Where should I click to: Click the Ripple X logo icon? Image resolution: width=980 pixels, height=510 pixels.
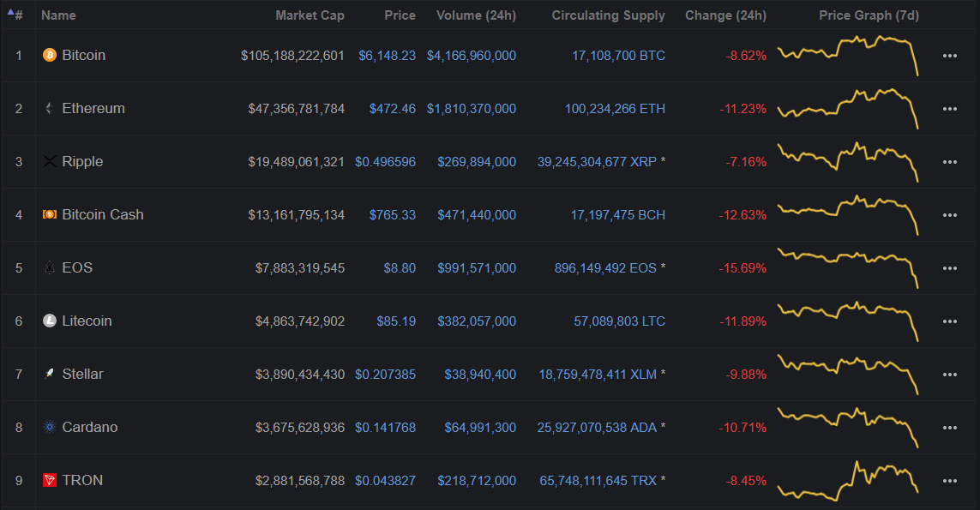(50, 161)
